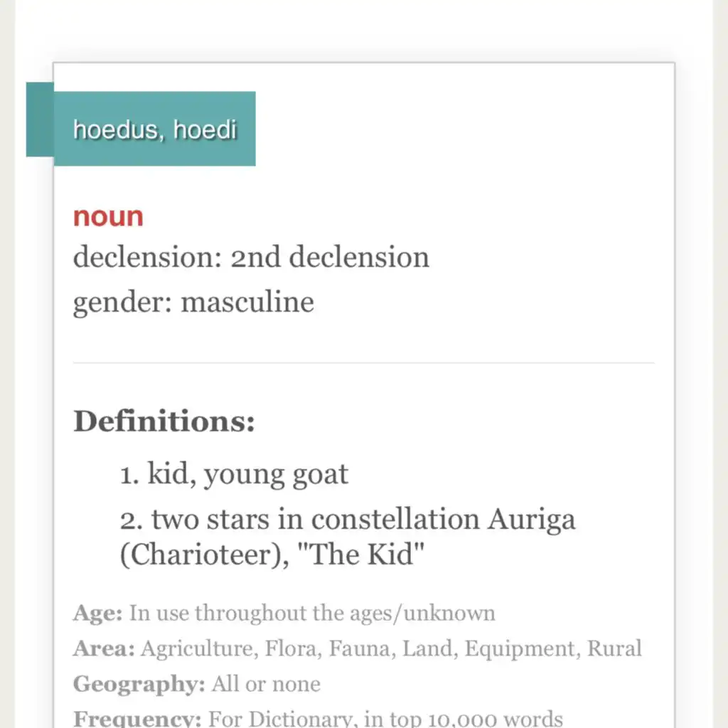This screenshot has width=728, height=728.
Task: Click the Age label
Action: click(x=98, y=613)
